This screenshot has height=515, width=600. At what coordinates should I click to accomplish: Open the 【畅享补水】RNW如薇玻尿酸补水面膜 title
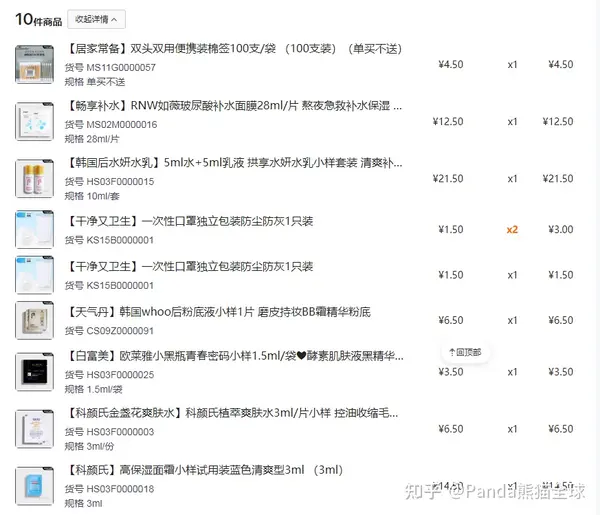point(234,106)
